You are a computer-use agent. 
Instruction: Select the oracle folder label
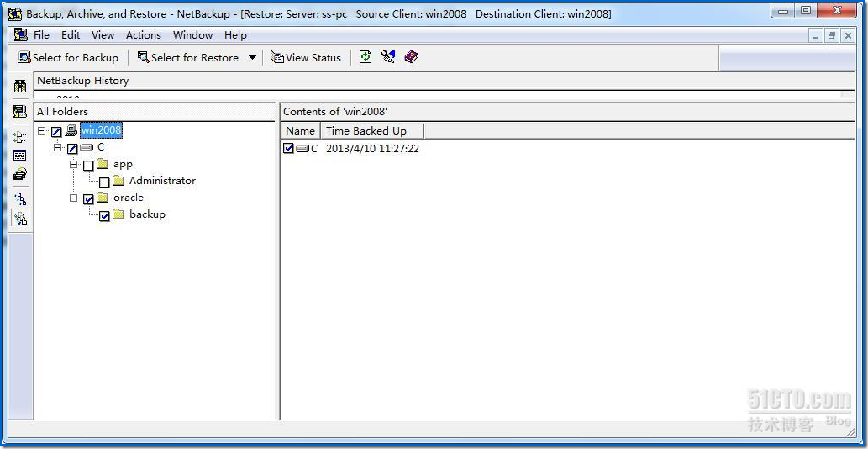[x=129, y=197]
